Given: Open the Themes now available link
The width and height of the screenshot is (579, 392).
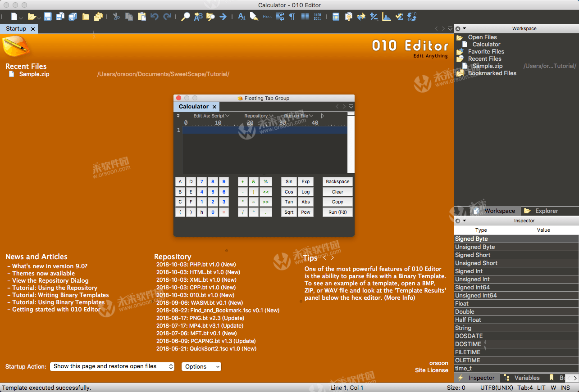Looking at the screenshot, I should tap(43, 273).
